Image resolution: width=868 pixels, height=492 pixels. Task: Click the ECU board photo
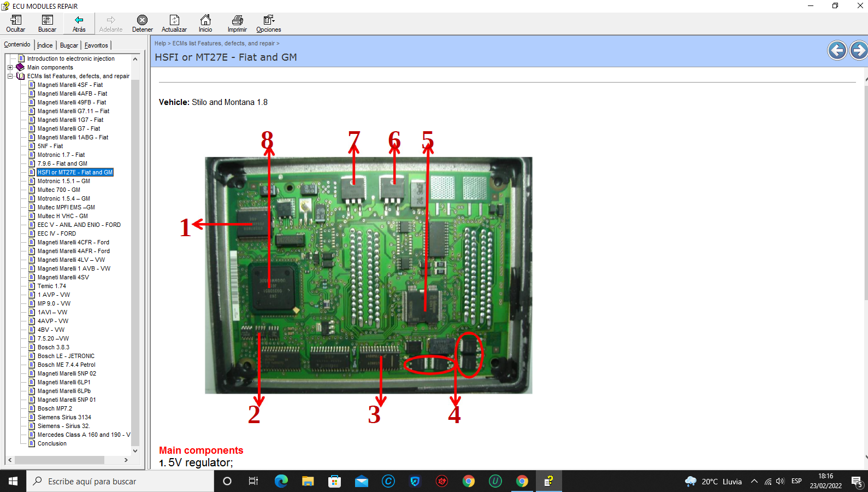(369, 275)
